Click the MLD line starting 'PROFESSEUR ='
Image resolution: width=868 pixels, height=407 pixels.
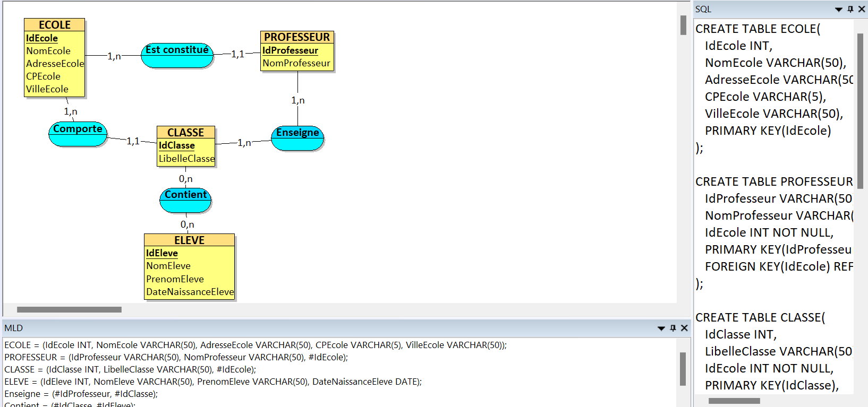coord(176,357)
